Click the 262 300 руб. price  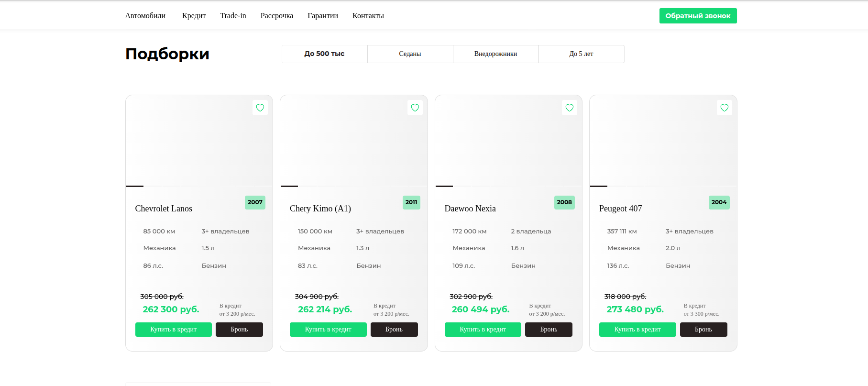tap(171, 309)
